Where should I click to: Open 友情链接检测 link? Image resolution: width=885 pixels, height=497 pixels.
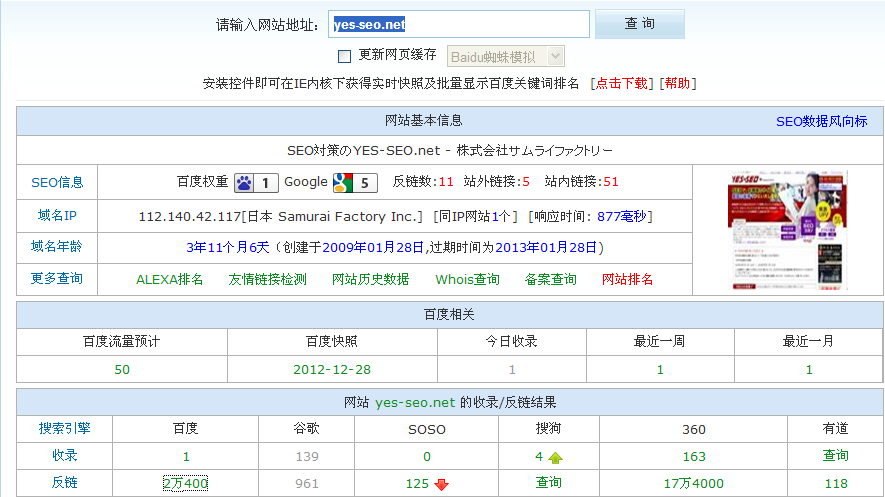[267, 279]
